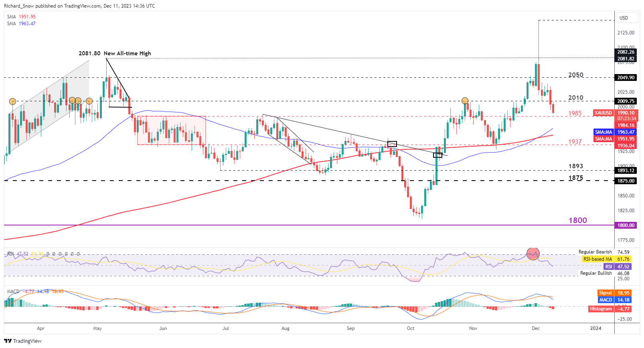Click the TradingView logo at bottom left
Viewport: 644px width, 348px height.
pos(23,341)
